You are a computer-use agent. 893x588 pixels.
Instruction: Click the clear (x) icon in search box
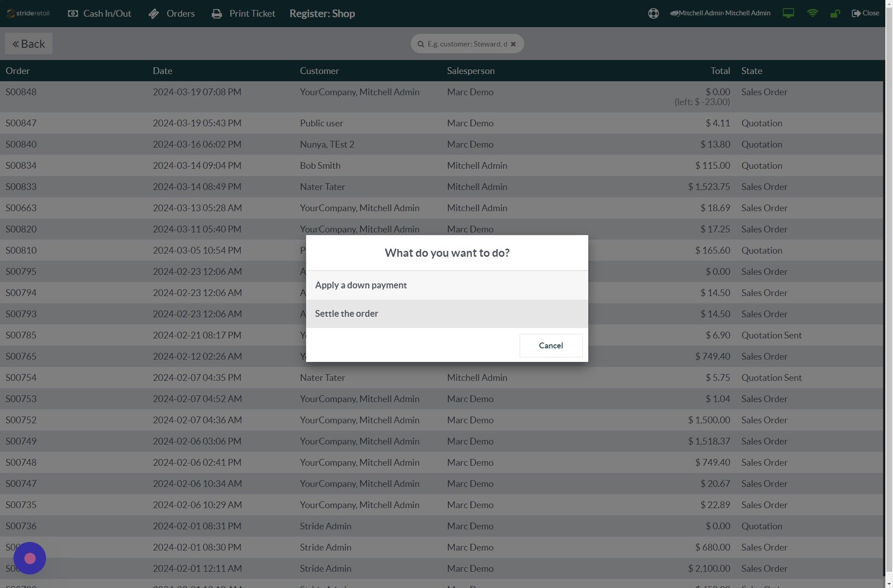pos(513,44)
